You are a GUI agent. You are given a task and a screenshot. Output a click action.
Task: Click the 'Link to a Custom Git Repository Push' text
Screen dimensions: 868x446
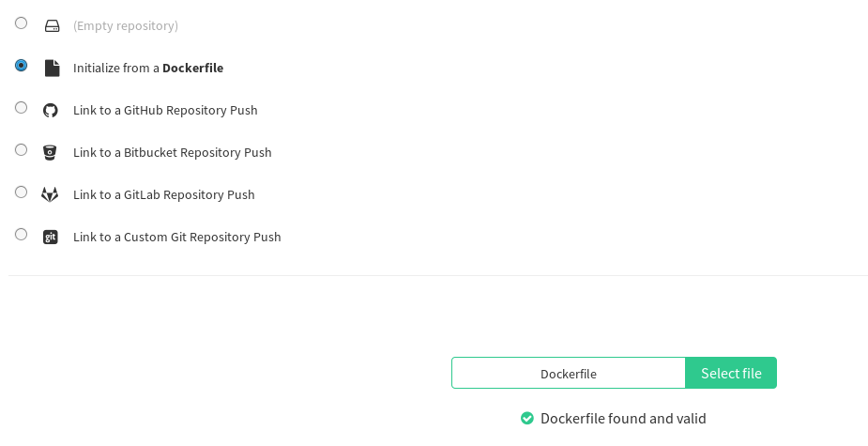(x=177, y=238)
